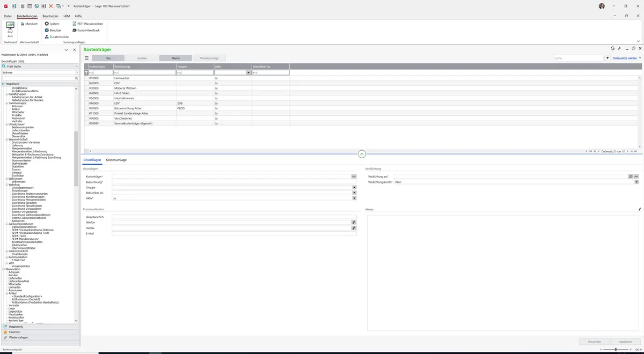Click the magnifier next to Verdichtung auf

click(631, 176)
